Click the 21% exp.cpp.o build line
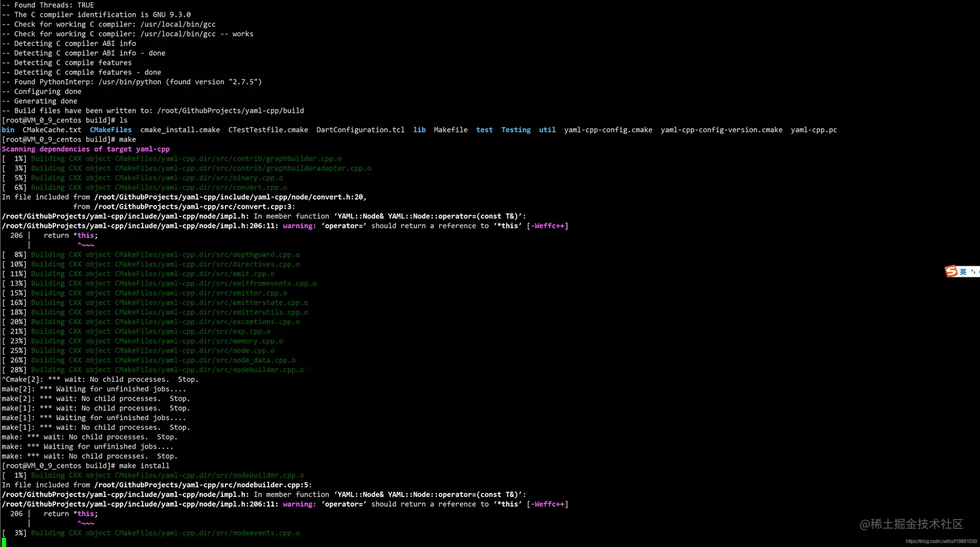980x547 pixels. (x=136, y=331)
